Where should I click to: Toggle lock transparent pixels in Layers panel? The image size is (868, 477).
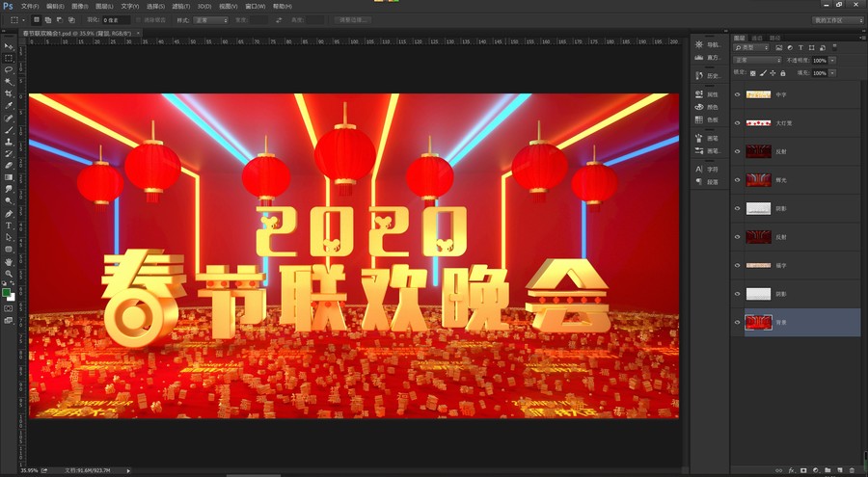(753, 73)
